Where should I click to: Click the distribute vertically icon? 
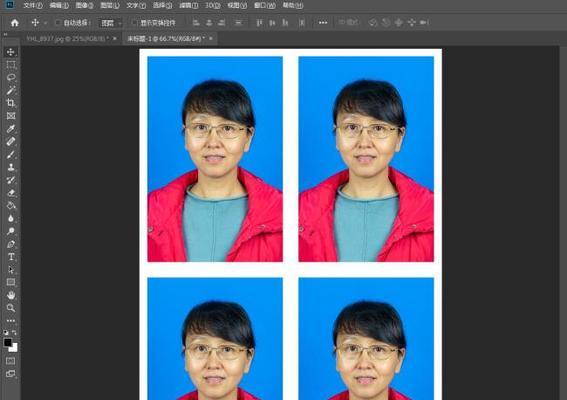(x=238, y=23)
